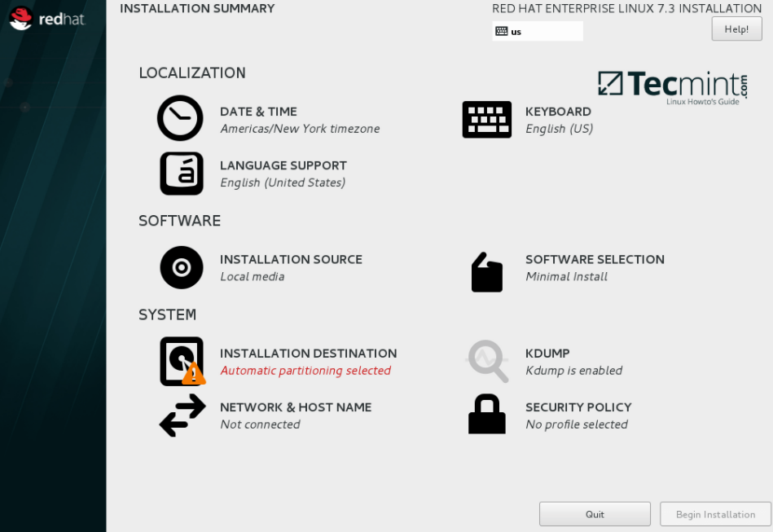This screenshot has width=773, height=532.
Task: Open the SECURITY POLICY label
Action: tap(578, 407)
